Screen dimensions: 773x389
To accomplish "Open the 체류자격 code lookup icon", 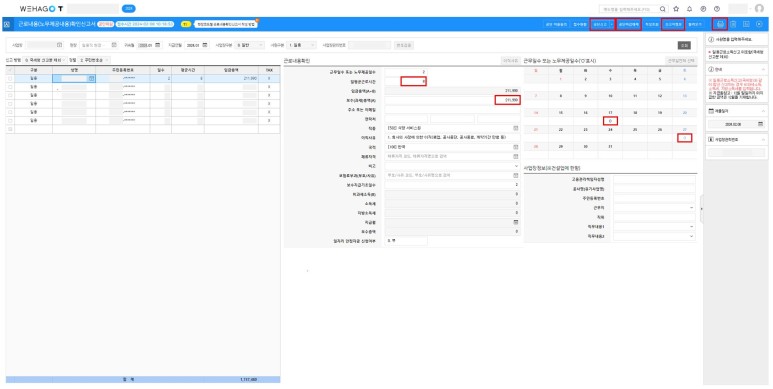I will [516, 156].
